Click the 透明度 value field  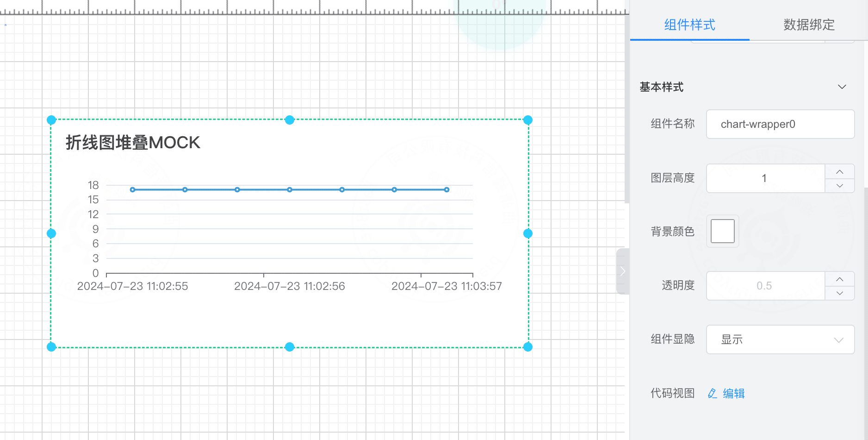point(766,286)
